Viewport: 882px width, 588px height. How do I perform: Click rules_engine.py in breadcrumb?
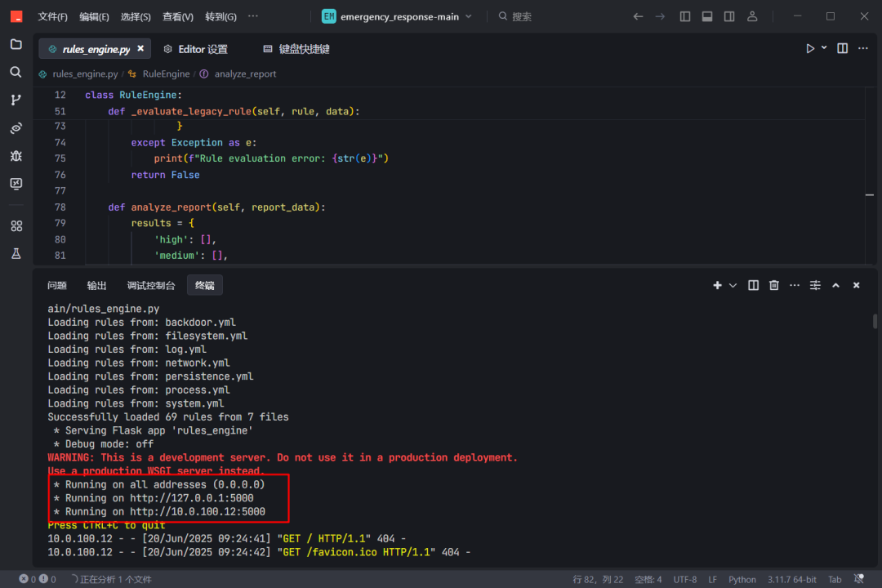pyautogui.click(x=85, y=74)
